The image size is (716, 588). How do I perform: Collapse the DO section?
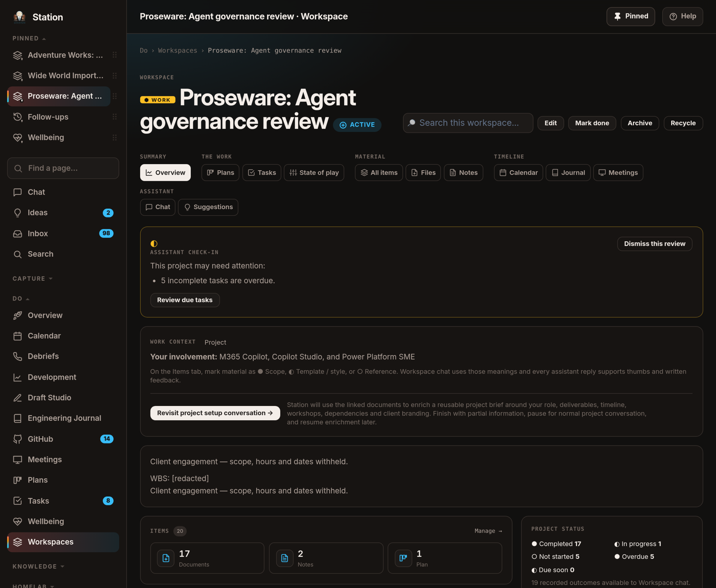click(21, 298)
